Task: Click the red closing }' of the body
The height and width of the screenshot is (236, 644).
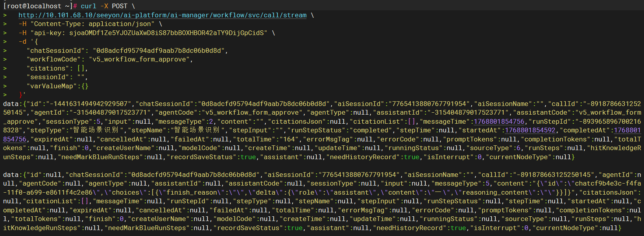Action: 22,95
